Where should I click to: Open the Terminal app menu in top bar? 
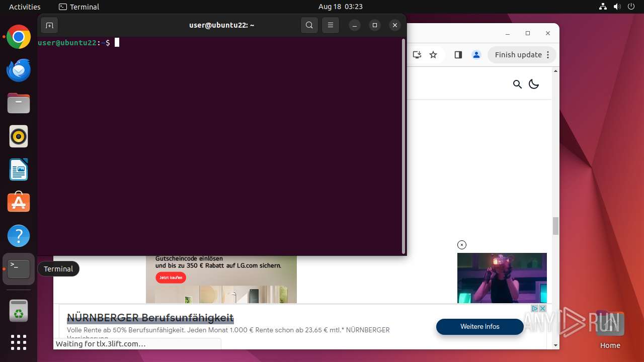click(79, 7)
